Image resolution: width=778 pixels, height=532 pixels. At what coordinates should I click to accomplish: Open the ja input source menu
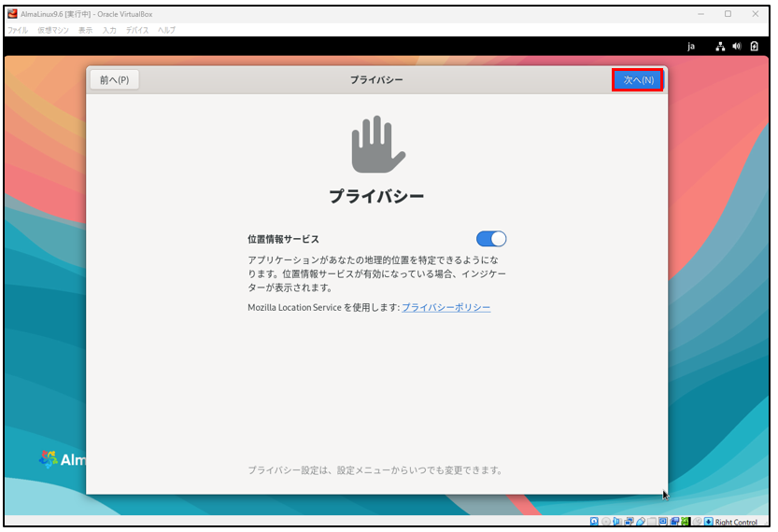click(691, 46)
